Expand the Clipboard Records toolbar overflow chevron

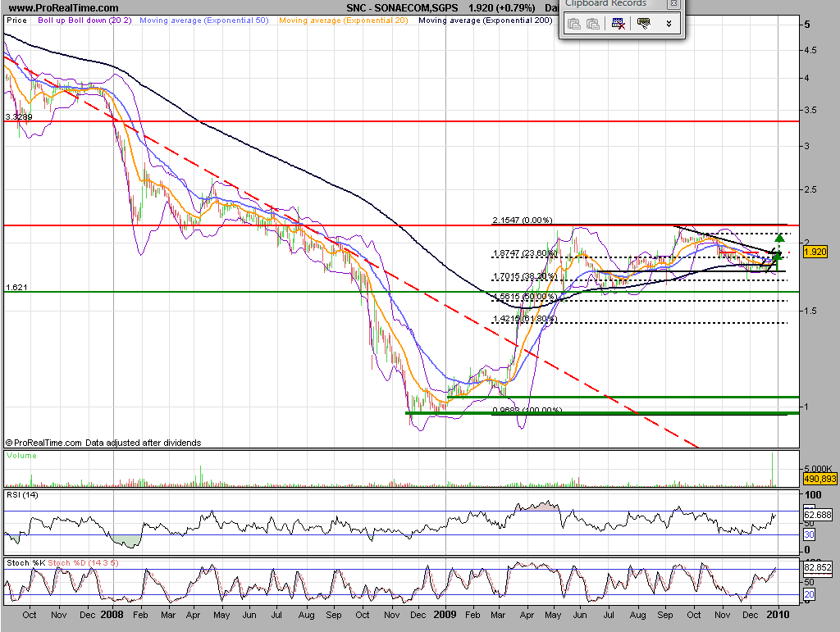(x=669, y=24)
